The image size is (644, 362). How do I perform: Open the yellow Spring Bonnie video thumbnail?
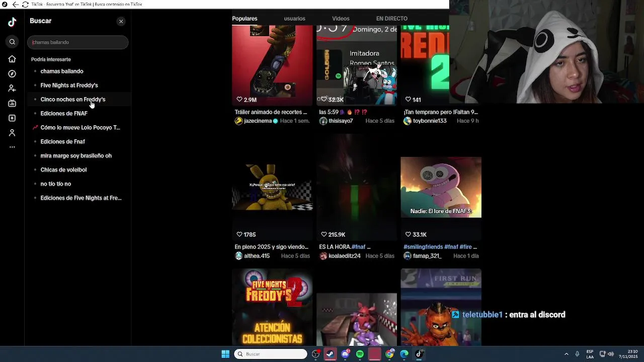point(272,187)
